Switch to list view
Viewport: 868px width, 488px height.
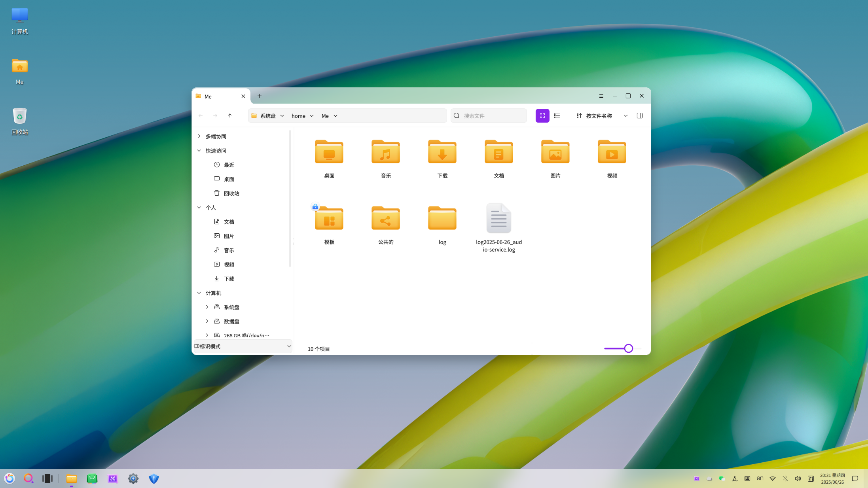click(x=557, y=115)
